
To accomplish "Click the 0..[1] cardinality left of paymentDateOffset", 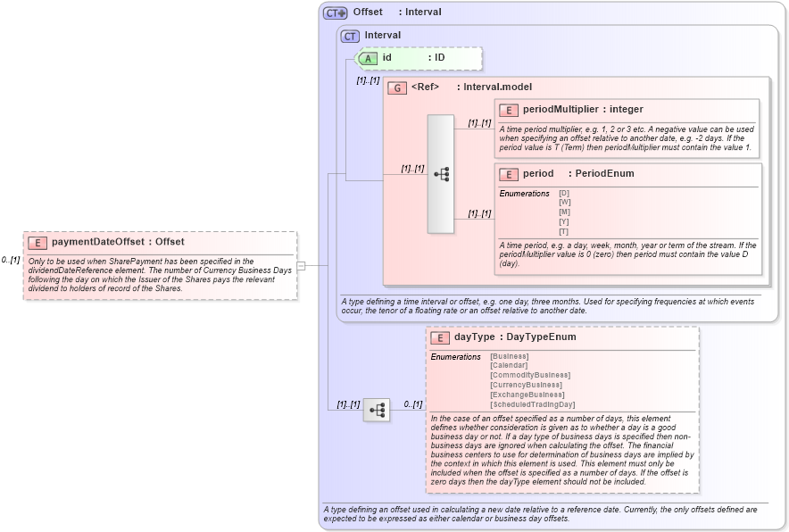I will click(x=11, y=260).
